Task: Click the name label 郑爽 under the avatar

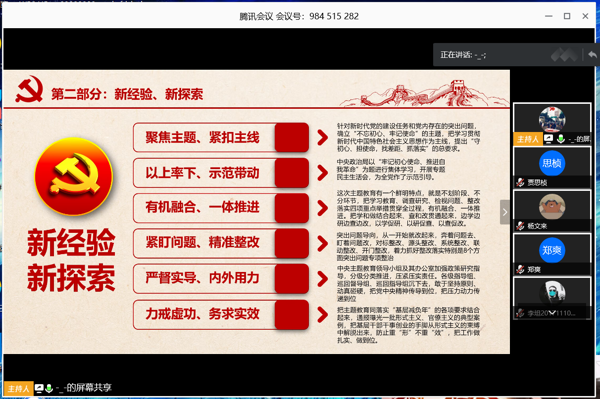Action: tap(534, 270)
